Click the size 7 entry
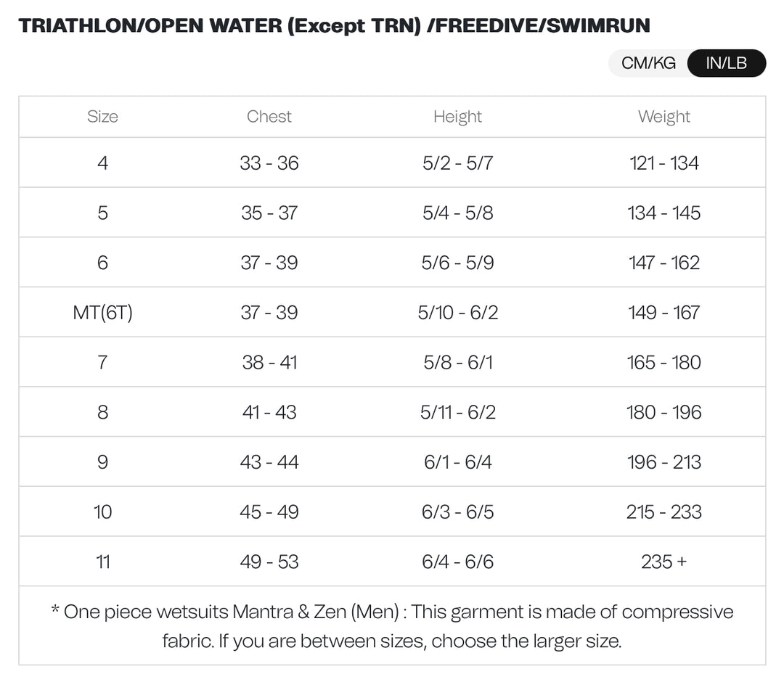 point(102,362)
